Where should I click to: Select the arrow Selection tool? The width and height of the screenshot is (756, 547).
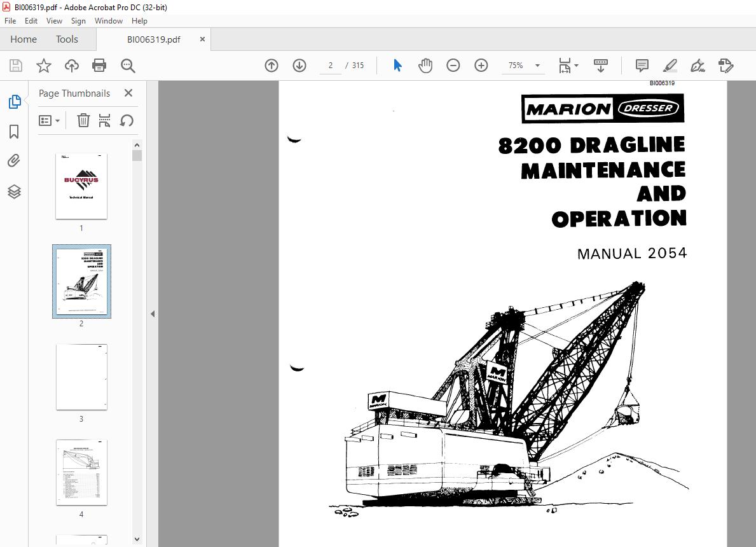point(397,66)
